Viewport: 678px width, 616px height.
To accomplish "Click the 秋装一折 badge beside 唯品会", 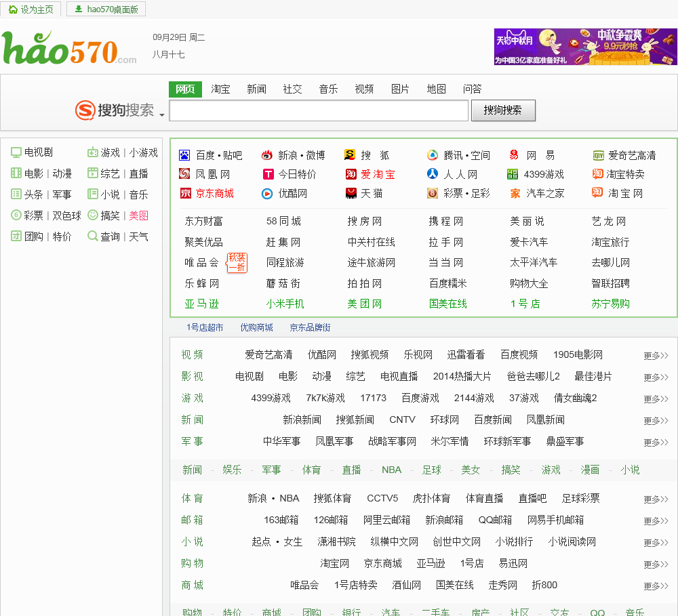I will point(237,262).
